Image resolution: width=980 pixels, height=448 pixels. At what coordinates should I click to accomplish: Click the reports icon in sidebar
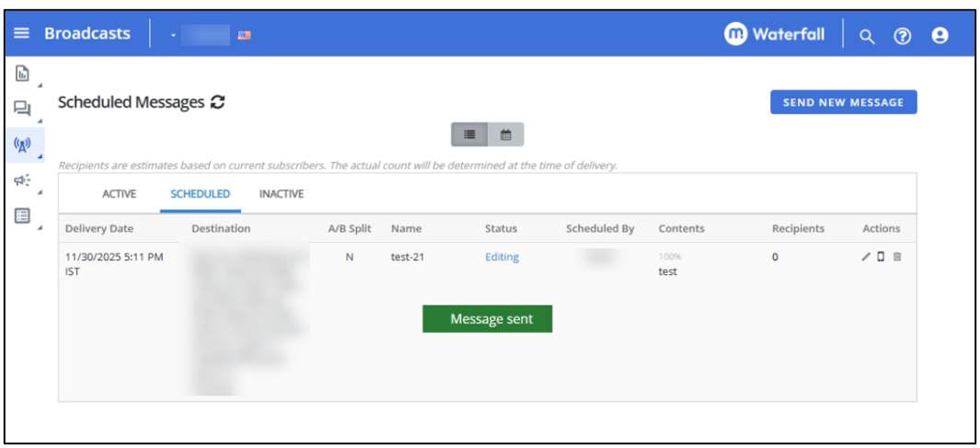coord(22,74)
